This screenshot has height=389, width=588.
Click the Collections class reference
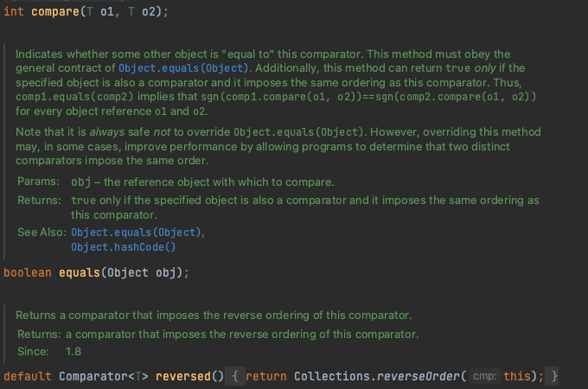[x=331, y=376]
